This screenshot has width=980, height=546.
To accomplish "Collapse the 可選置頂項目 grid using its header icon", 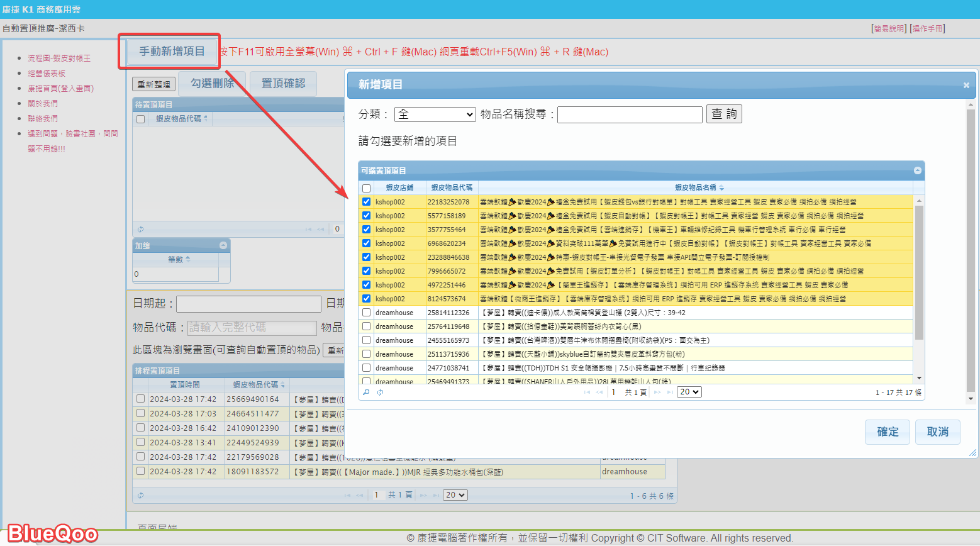I will pyautogui.click(x=918, y=170).
